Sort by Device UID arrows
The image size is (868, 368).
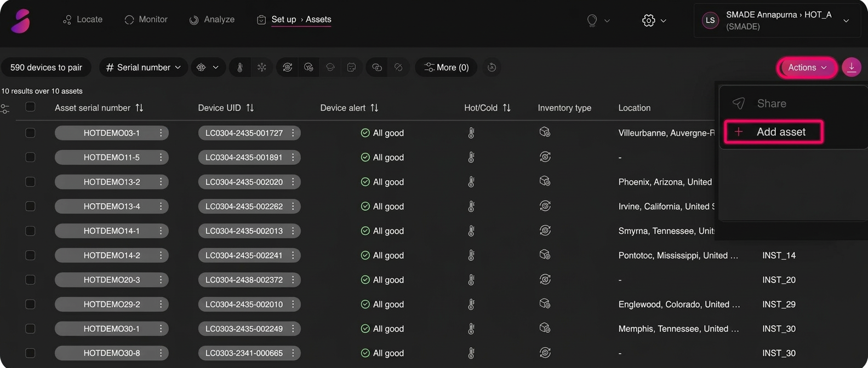click(x=250, y=108)
